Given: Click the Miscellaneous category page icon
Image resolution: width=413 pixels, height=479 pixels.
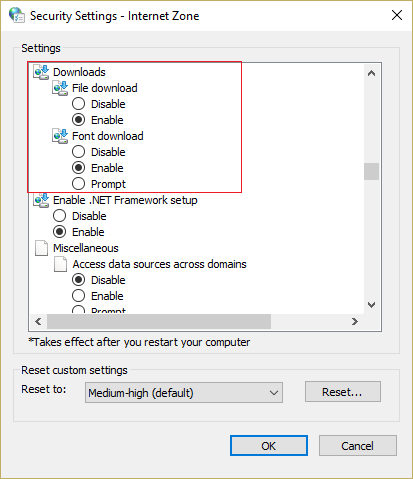Looking at the screenshot, I should [x=41, y=248].
